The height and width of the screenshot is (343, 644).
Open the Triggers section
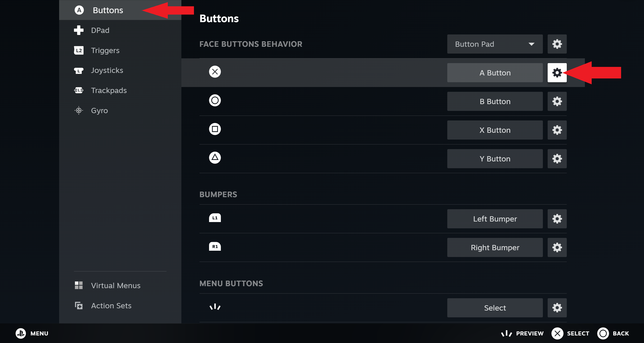(105, 51)
